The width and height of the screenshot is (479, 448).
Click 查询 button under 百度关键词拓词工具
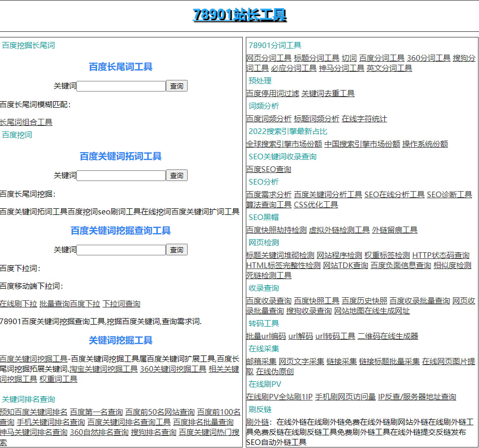(x=177, y=175)
